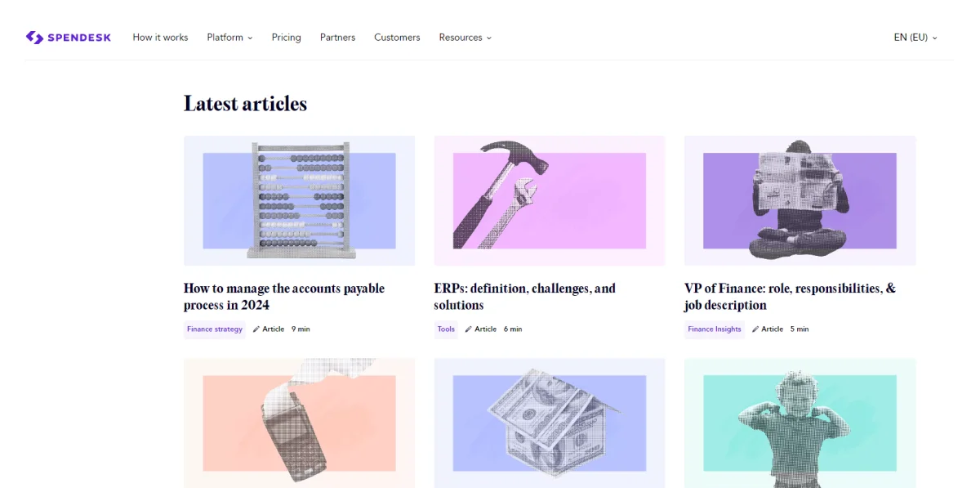Open the Customers menu item
The width and height of the screenshot is (980, 488).
point(397,38)
